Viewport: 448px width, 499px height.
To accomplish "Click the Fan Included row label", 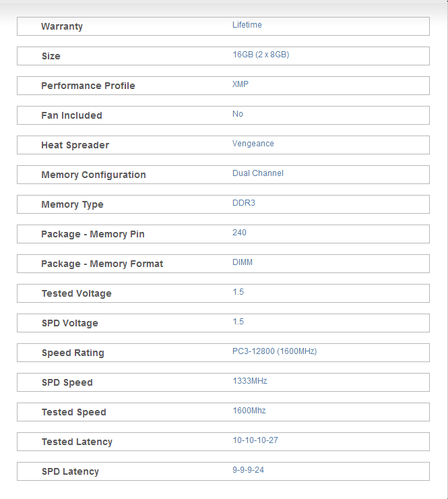I will 71,115.
